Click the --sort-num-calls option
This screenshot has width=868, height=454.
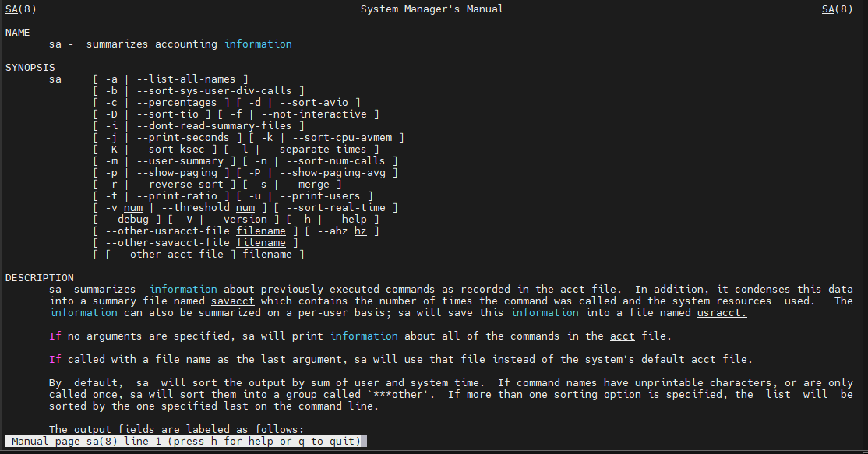pyautogui.click(x=336, y=161)
